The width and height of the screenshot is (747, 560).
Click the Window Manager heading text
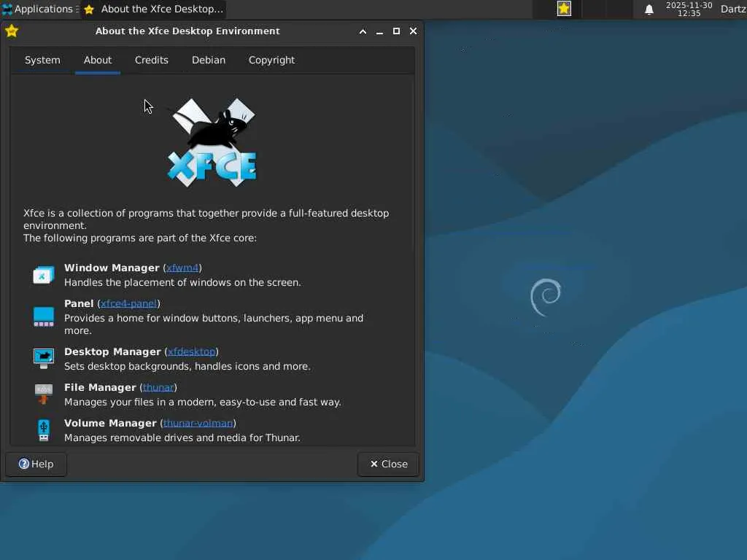(x=112, y=268)
